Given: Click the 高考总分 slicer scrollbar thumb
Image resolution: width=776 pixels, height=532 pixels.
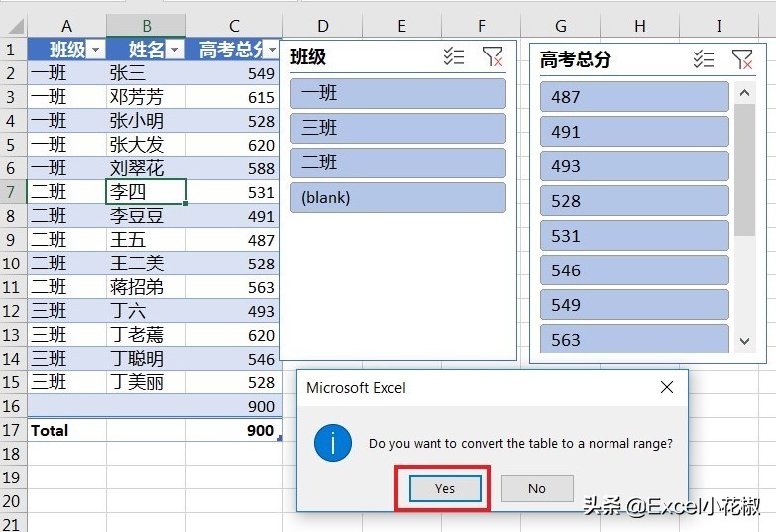Looking at the screenshot, I should pos(744,169).
